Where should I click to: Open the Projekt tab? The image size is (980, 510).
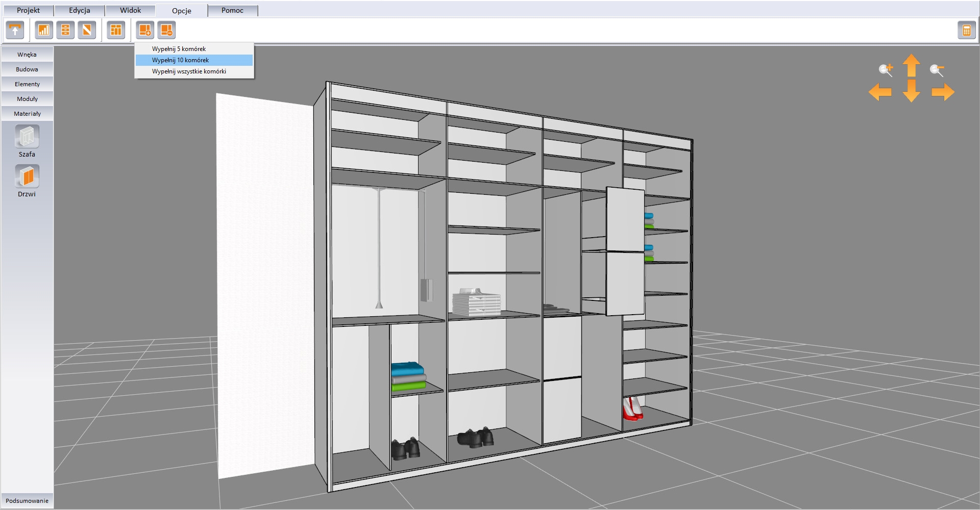(x=28, y=10)
